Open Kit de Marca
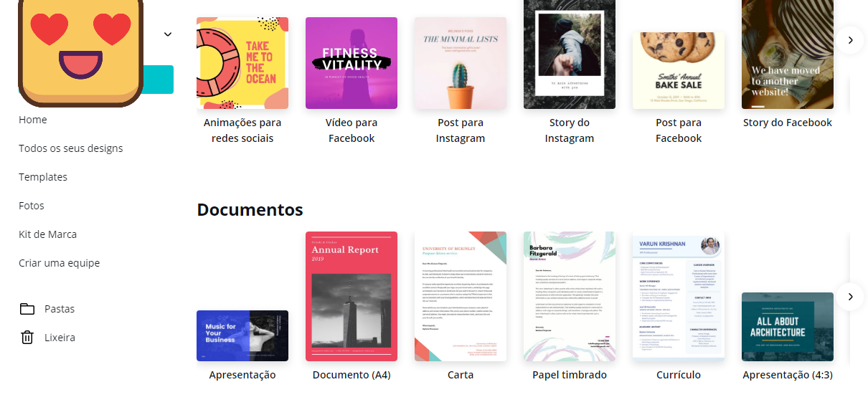 [47, 234]
